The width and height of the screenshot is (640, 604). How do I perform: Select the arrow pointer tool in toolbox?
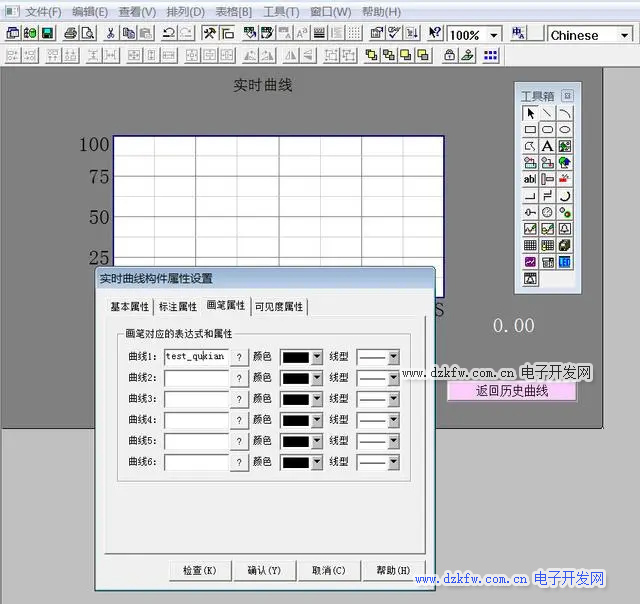(x=530, y=113)
